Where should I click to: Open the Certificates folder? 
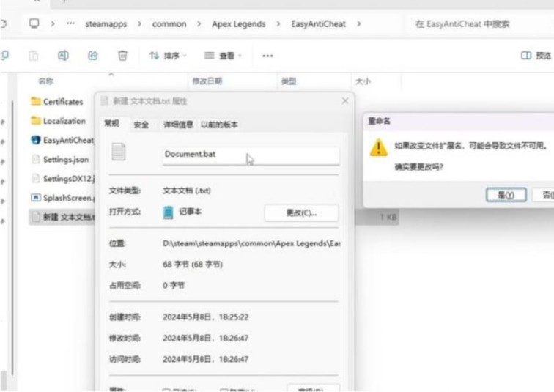62,102
